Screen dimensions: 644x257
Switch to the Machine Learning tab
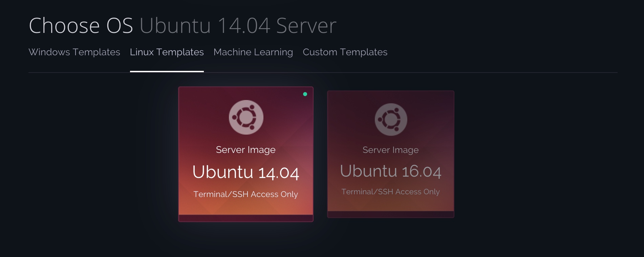253,52
